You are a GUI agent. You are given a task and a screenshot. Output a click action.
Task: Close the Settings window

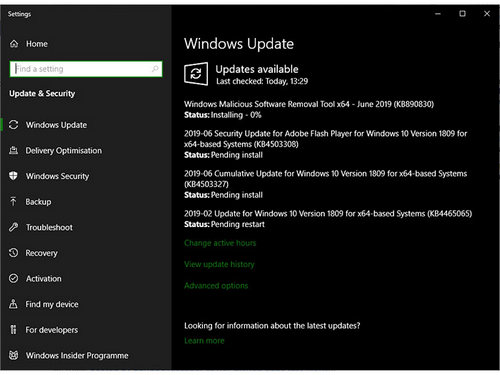(487, 14)
